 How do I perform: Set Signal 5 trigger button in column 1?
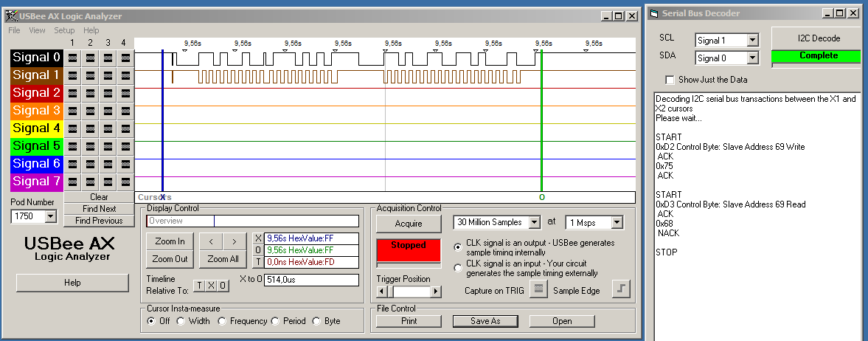(72, 146)
